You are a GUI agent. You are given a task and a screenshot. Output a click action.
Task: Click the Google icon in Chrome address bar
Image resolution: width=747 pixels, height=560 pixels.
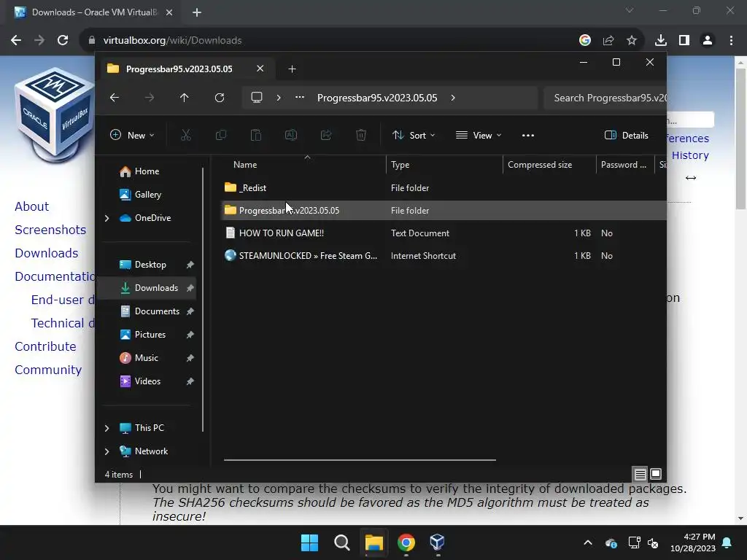pyautogui.click(x=585, y=41)
